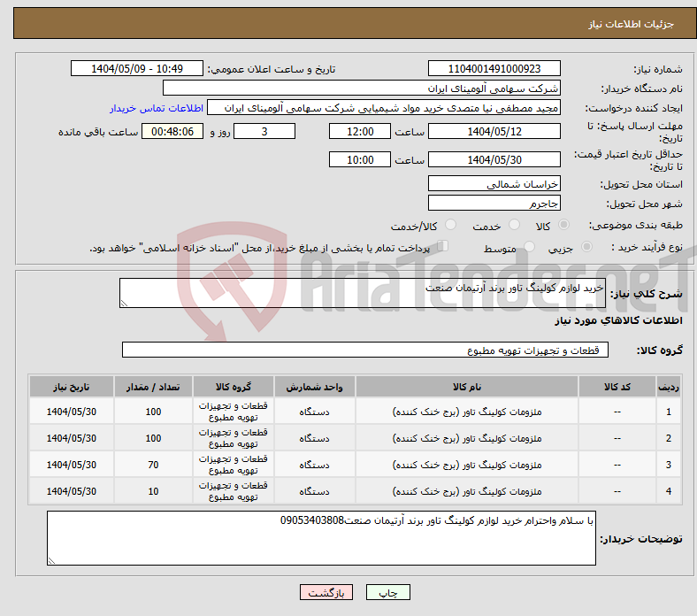Click the delivery city field جاجرم
This screenshot has height=616, width=697.
click(494, 204)
